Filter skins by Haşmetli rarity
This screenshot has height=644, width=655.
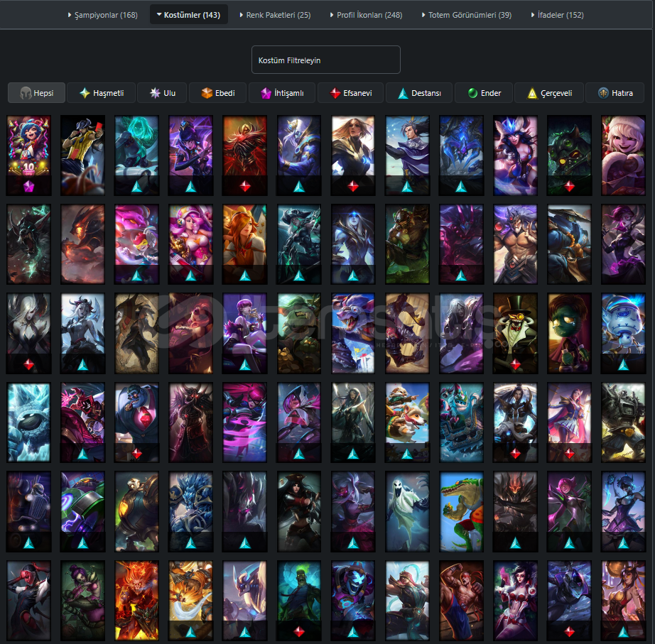[102, 93]
